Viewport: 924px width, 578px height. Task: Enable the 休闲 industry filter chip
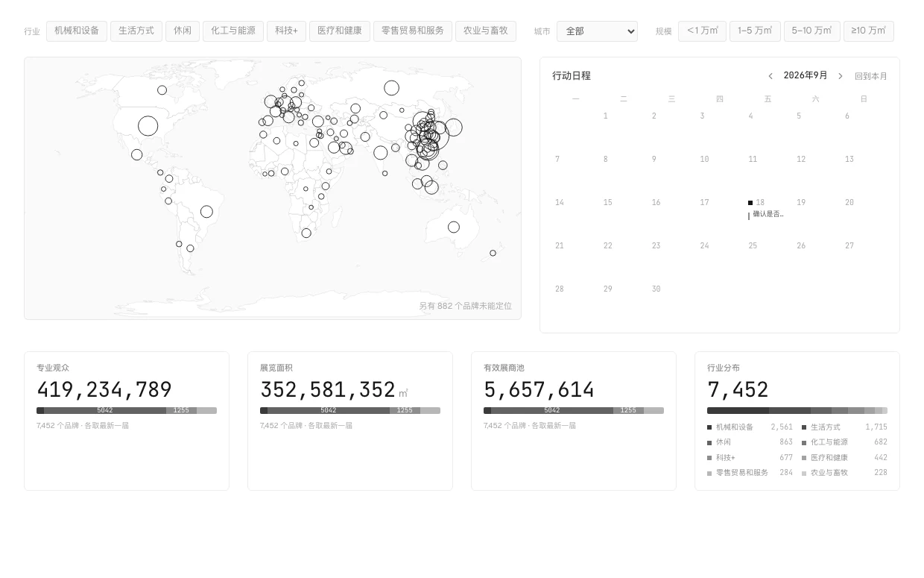pos(183,31)
